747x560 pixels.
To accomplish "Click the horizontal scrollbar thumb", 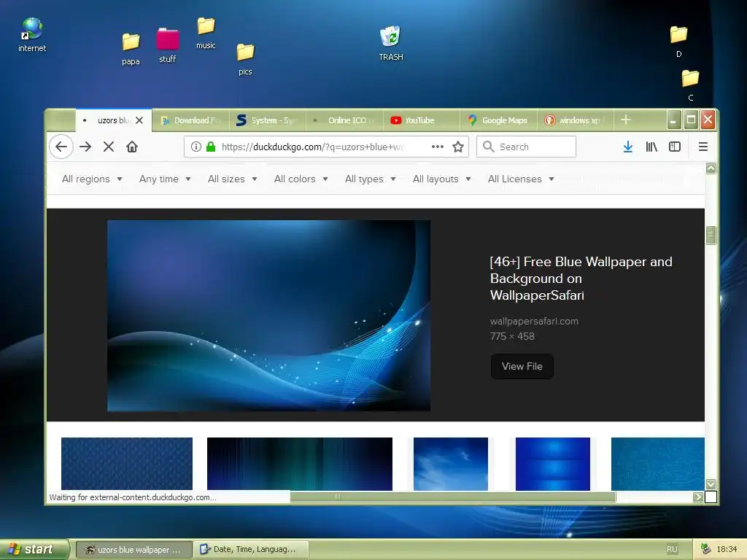I will [452, 497].
